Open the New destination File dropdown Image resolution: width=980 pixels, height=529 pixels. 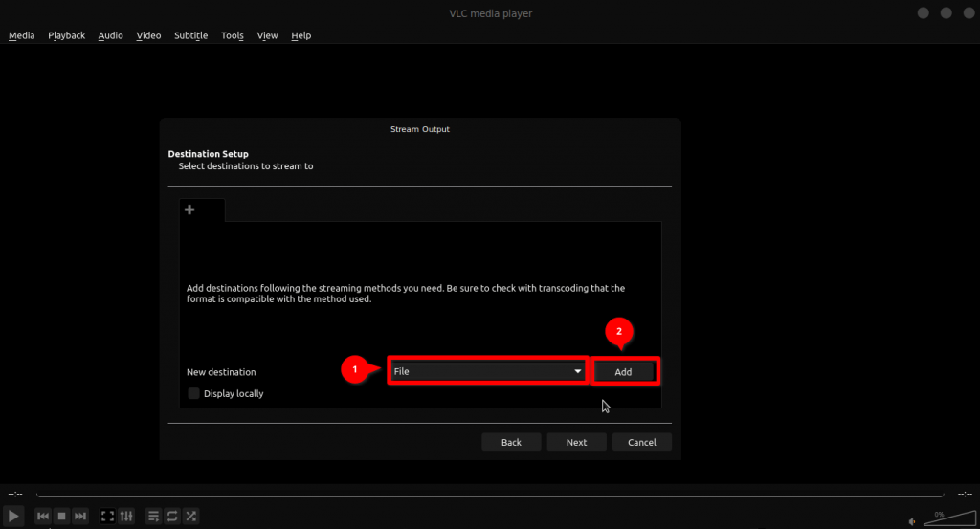pos(487,371)
